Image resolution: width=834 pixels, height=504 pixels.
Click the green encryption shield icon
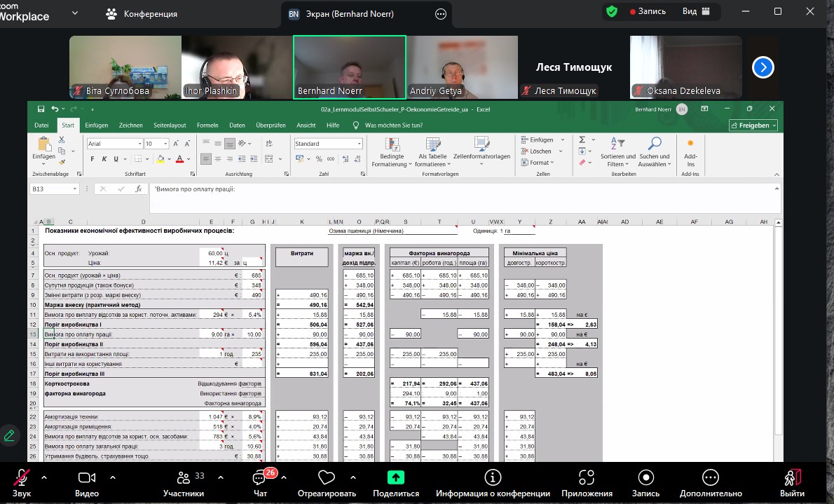(x=612, y=12)
